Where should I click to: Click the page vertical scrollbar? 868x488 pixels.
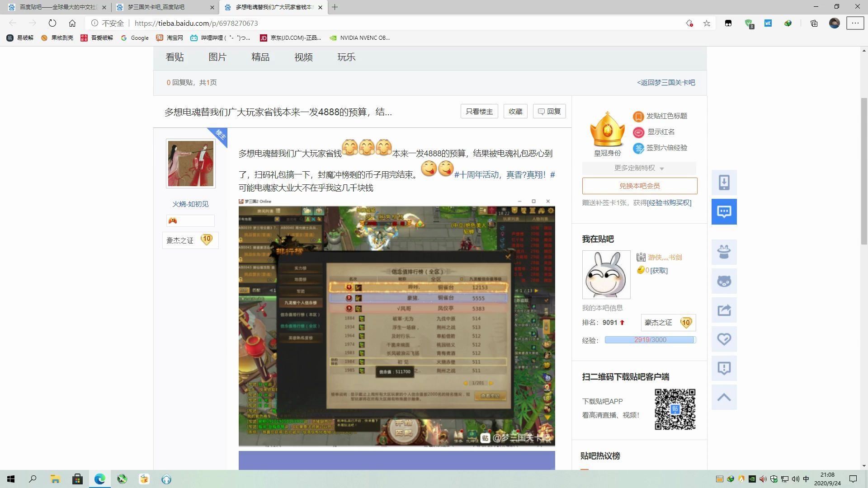click(864, 172)
